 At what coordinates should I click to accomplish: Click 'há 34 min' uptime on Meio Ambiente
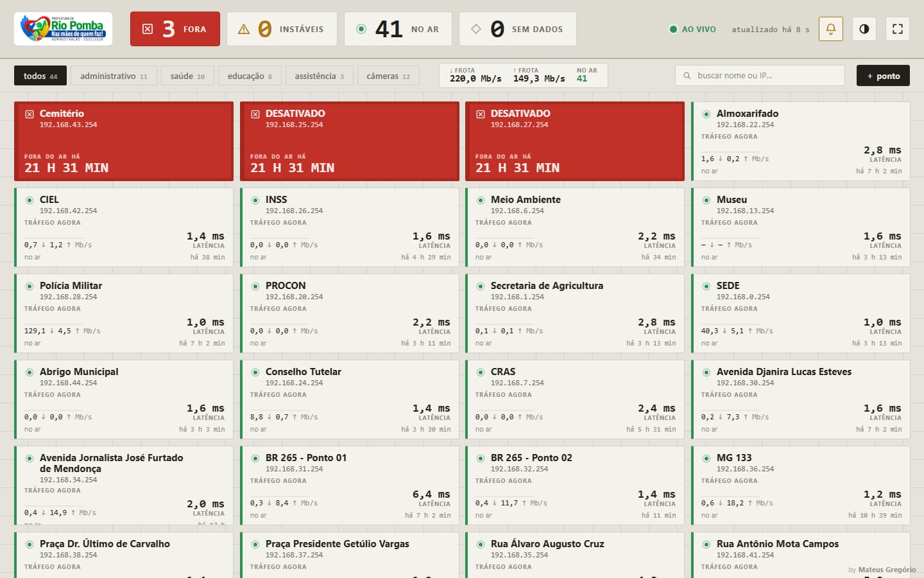659,257
